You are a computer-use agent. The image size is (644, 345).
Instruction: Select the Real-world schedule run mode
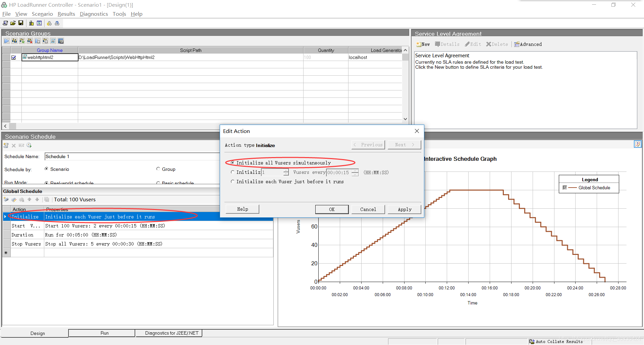point(46,183)
